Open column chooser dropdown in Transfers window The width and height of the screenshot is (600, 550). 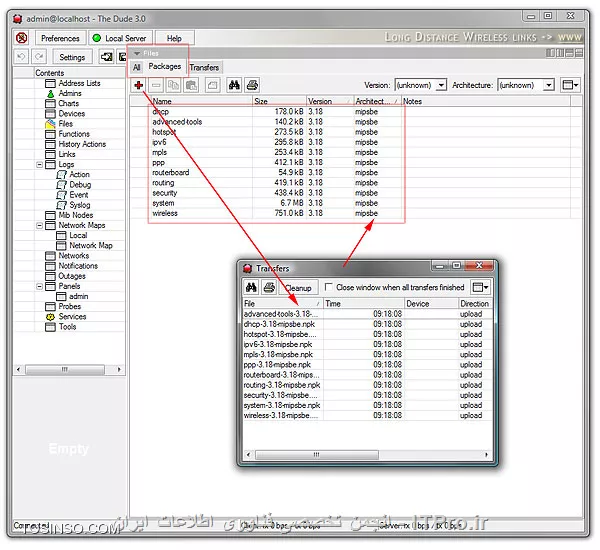coord(480,287)
